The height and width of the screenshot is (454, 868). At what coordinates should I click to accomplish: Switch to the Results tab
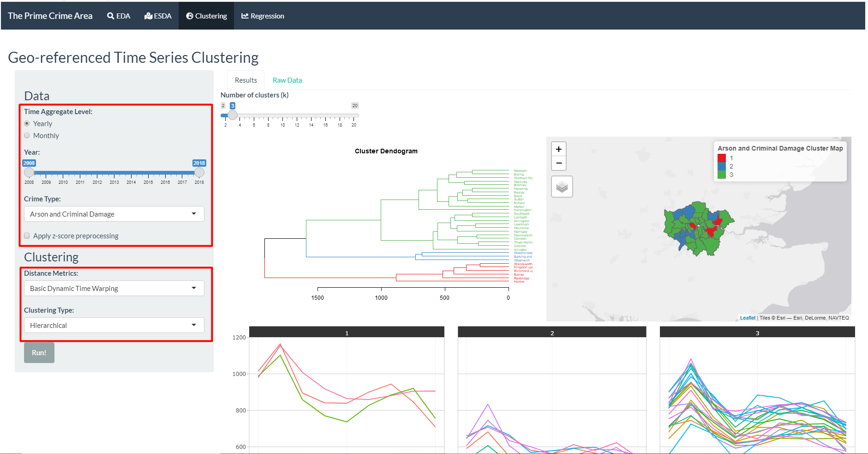[x=245, y=80]
